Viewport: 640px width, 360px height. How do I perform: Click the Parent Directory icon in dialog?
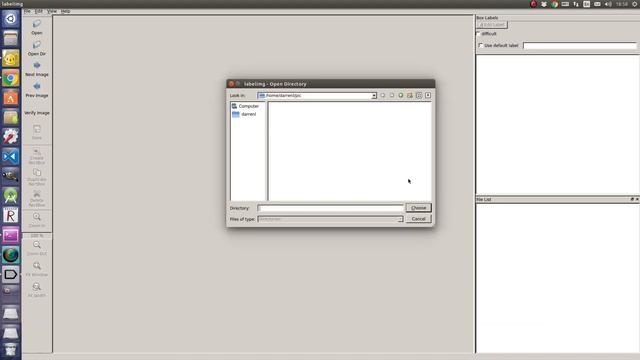pyautogui.click(x=401, y=95)
